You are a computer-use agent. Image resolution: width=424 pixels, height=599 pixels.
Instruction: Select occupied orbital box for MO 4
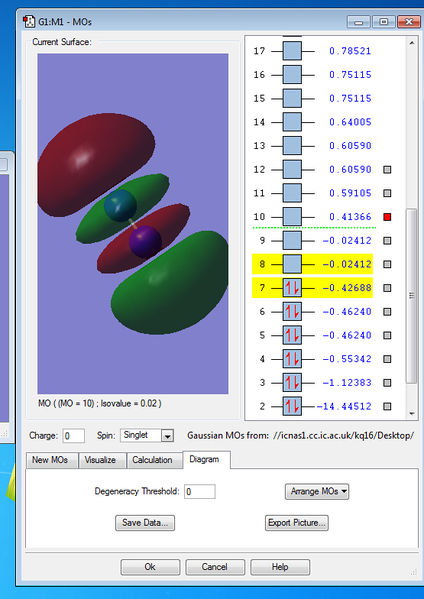click(x=292, y=359)
